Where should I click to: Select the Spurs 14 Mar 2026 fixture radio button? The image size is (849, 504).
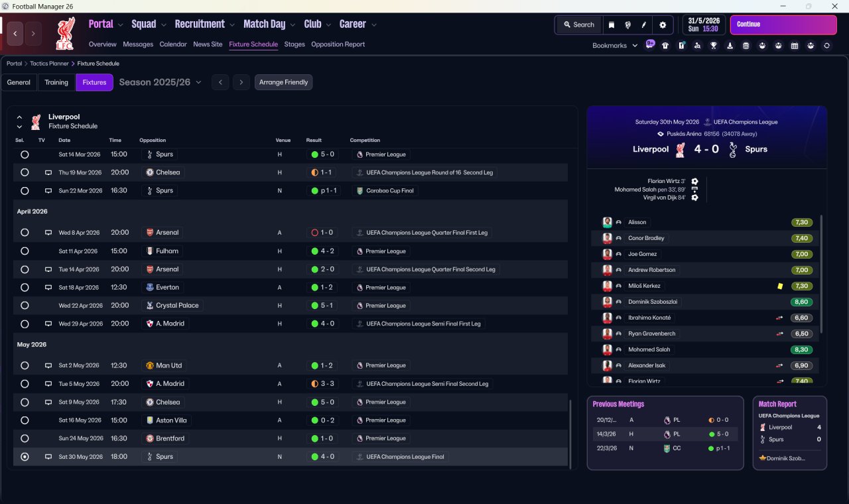(x=25, y=155)
